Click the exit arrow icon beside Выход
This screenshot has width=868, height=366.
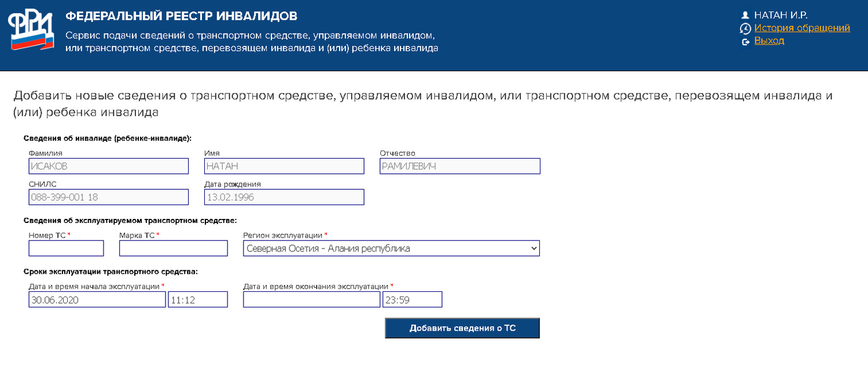(746, 42)
